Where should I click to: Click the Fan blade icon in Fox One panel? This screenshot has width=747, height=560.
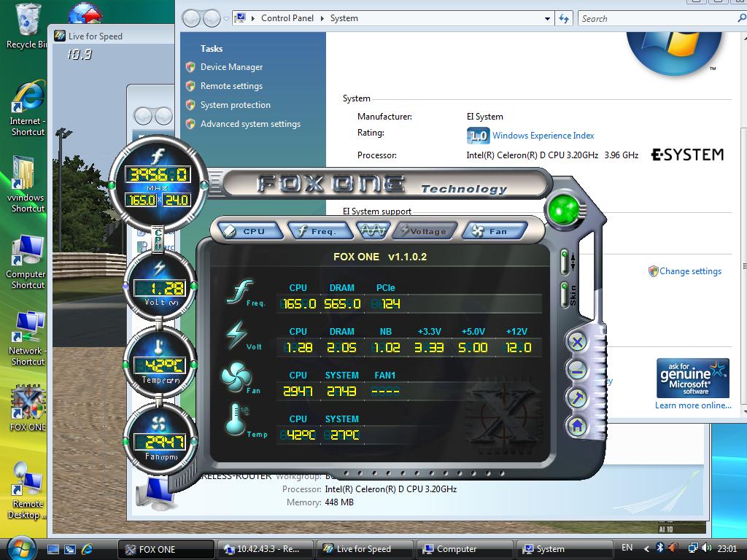236,378
